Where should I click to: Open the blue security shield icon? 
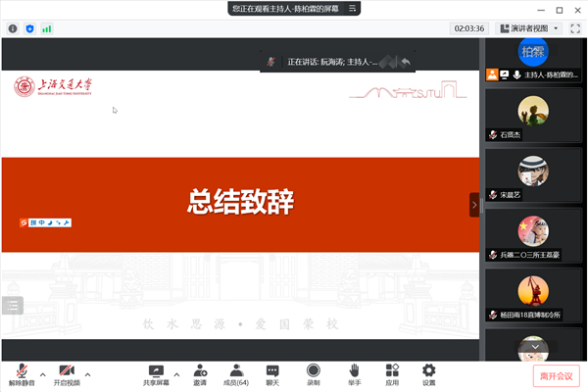(x=29, y=28)
